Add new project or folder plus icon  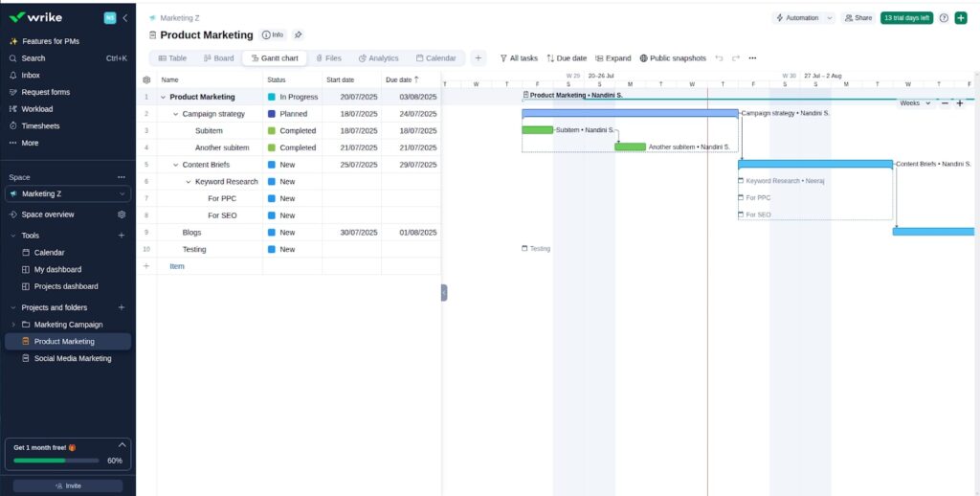pos(122,307)
